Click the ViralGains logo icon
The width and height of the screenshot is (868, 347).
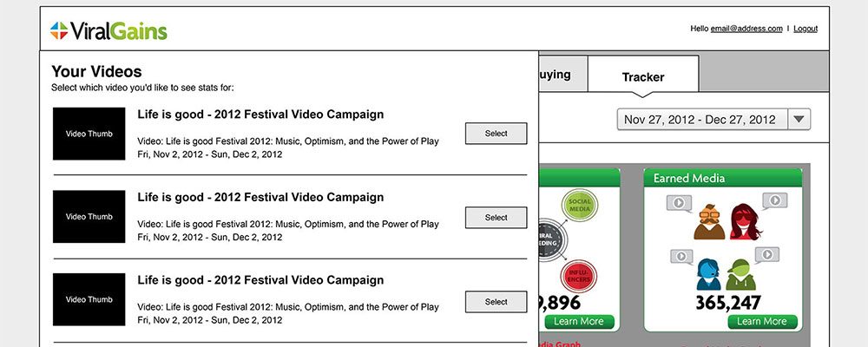(59, 30)
